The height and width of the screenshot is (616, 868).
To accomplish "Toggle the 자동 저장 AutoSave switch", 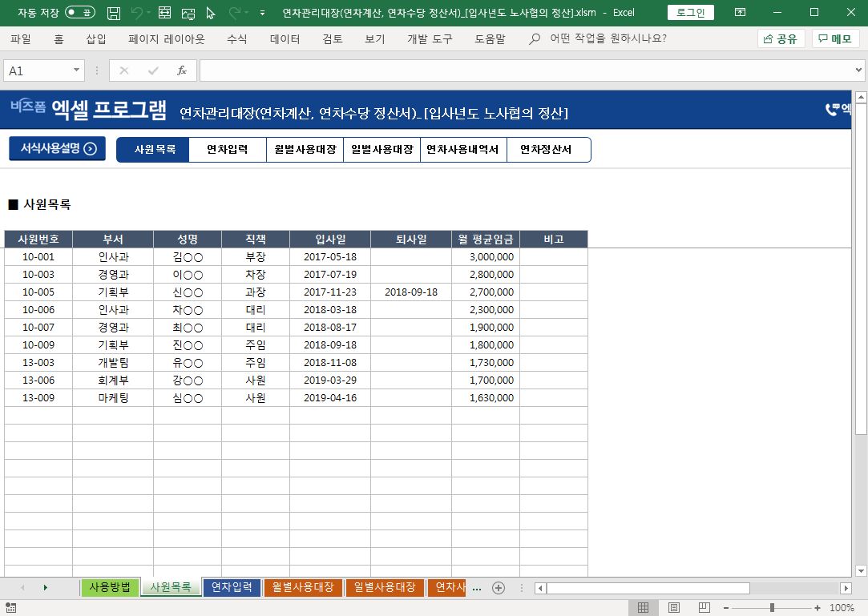I will click(x=79, y=13).
